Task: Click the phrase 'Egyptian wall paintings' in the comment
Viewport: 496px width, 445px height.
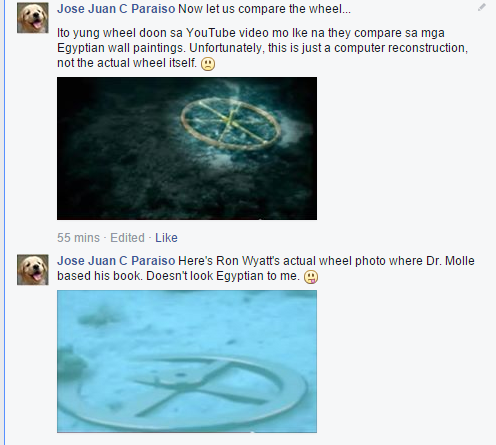Action: coord(121,48)
